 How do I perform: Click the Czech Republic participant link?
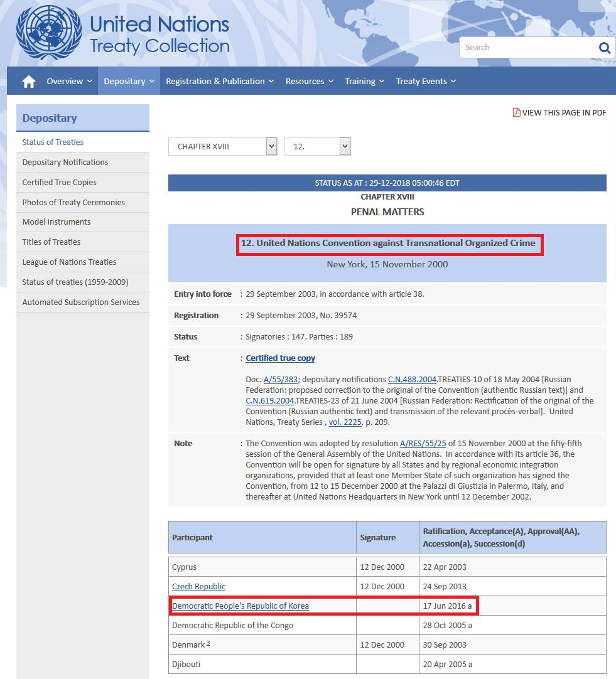(198, 587)
